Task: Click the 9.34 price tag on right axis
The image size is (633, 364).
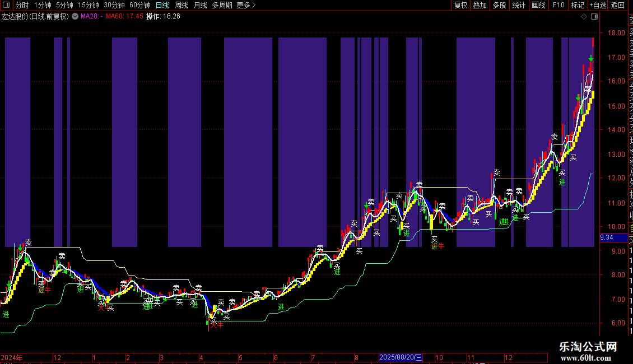Action: tap(613, 237)
